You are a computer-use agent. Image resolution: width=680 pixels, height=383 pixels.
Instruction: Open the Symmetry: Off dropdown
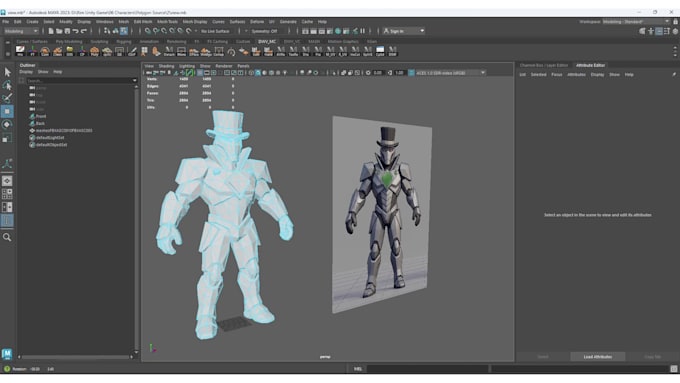click(x=265, y=31)
